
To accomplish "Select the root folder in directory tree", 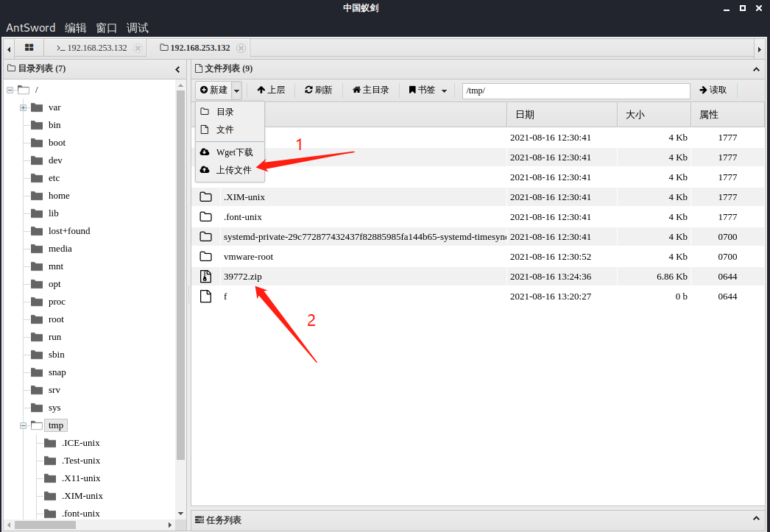I will click(x=56, y=319).
